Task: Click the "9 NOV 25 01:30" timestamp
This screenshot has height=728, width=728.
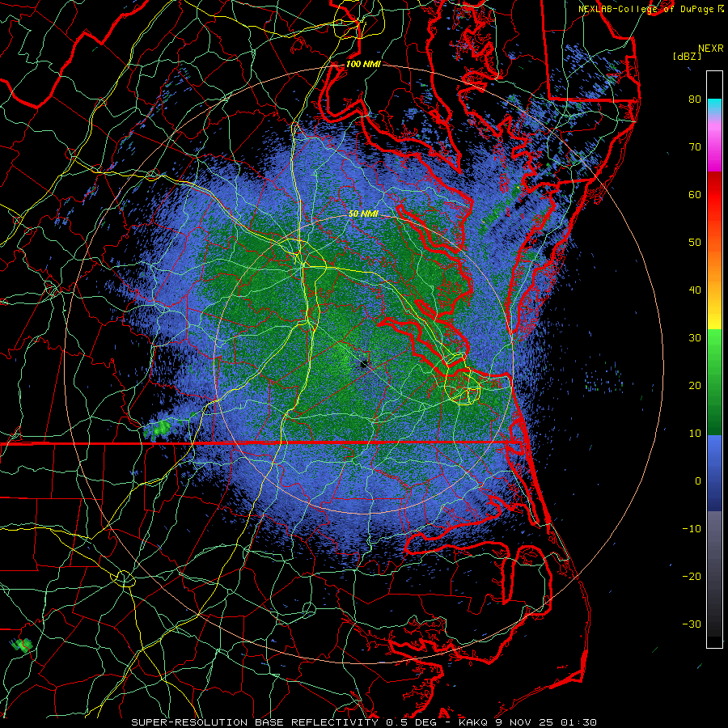Action: (547, 722)
